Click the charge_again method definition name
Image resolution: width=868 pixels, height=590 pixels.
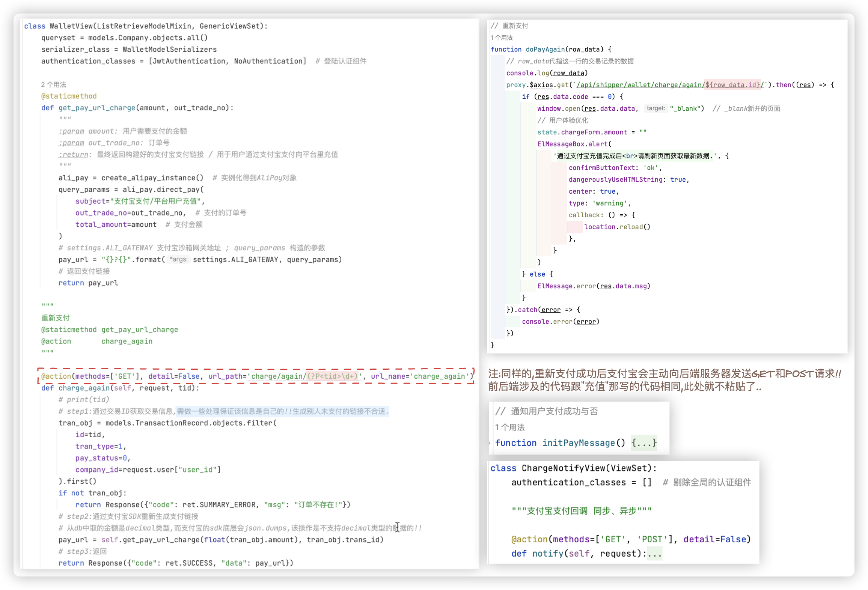84,388
